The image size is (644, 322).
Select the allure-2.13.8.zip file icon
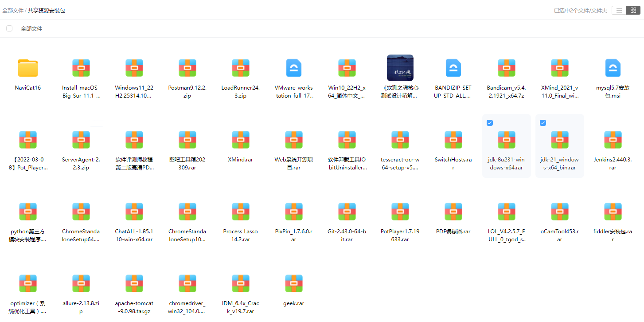click(x=81, y=283)
